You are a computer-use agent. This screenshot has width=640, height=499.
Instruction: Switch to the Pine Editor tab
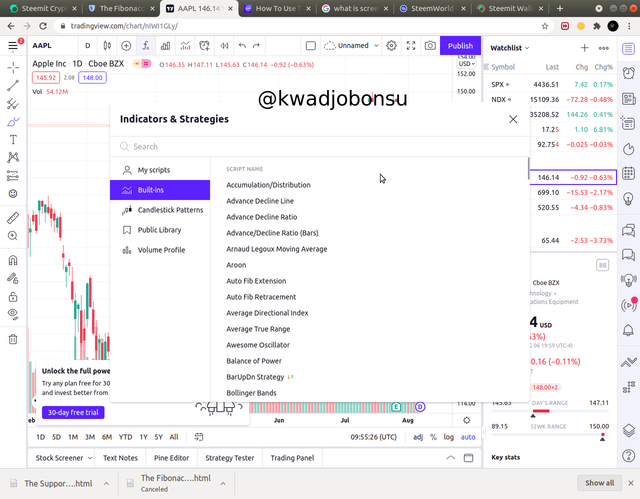[x=171, y=458]
